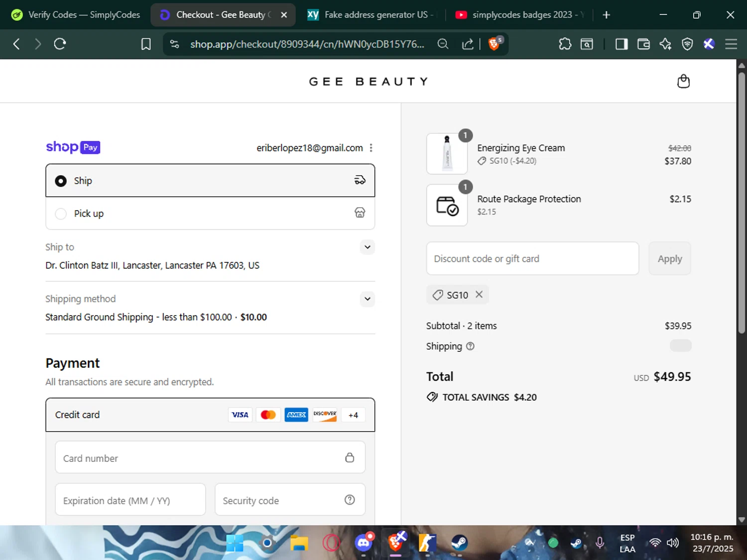Focus the Expiration date field
Image resolution: width=747 pixels, height=560 pixels.
point(130,500)
